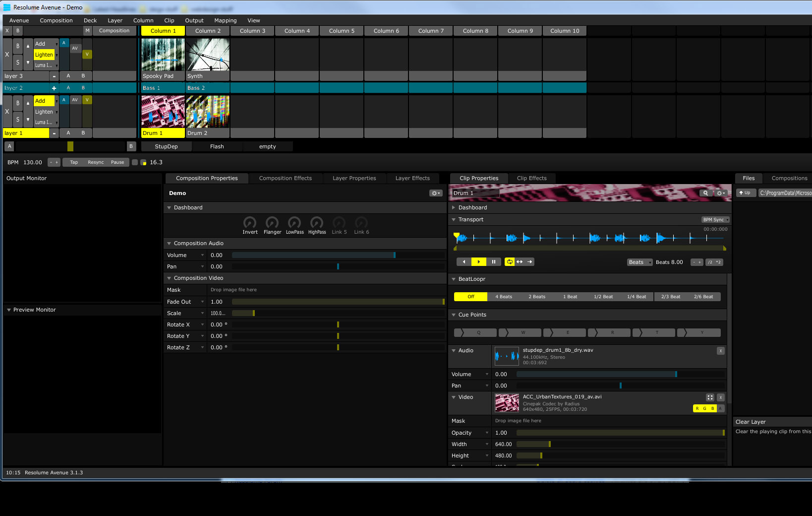Viewport: 812px width, 516px height.
Task: Adjust the Composition Audio Volume slider
Action: (x=394, y=255)
